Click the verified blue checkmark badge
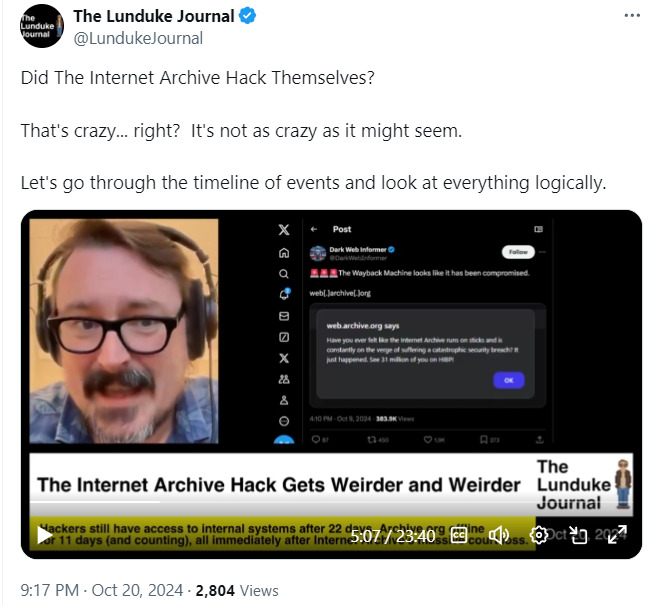 [247, 16]
